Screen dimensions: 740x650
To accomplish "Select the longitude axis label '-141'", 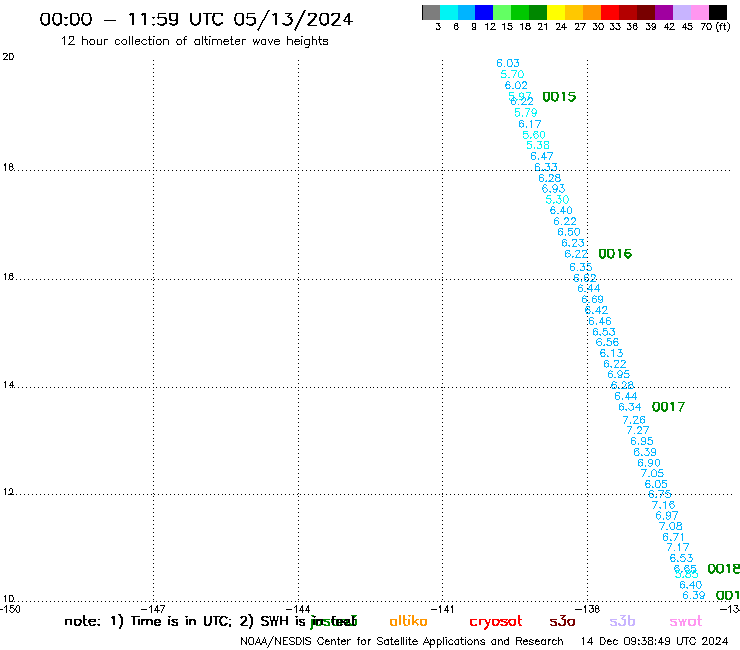I will click(x=442, y=609).
